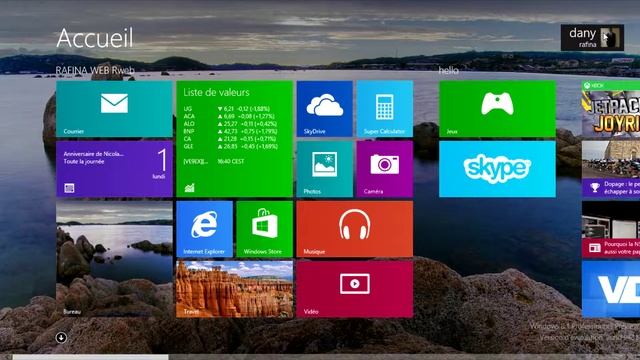Launch the SkyDrive tile
The image size is (640, 360).
coord(324,109)
